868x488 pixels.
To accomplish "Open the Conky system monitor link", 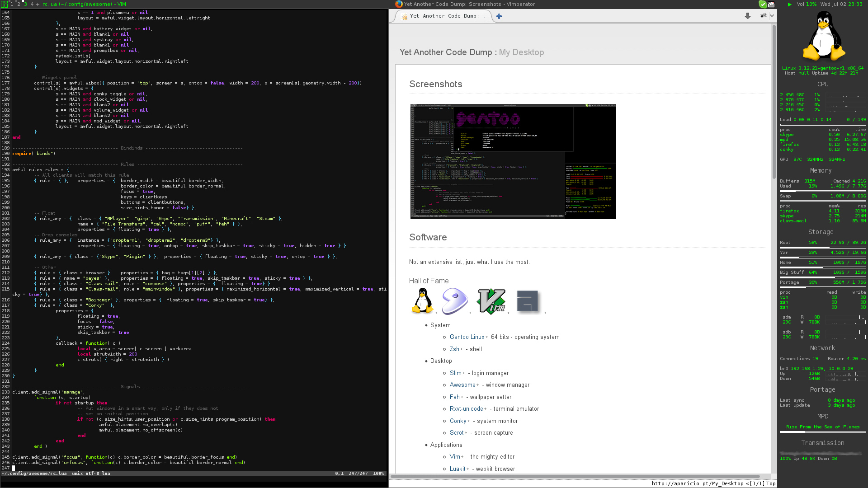I will coord(458,421).
